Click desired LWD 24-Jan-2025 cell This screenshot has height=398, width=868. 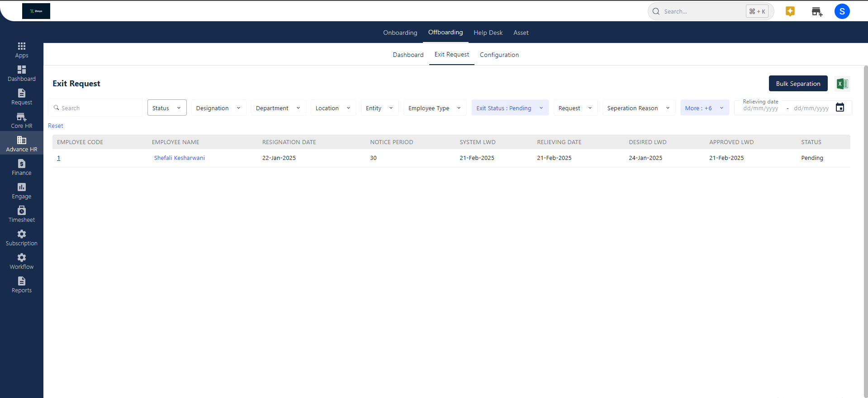(x=645, y=158)
